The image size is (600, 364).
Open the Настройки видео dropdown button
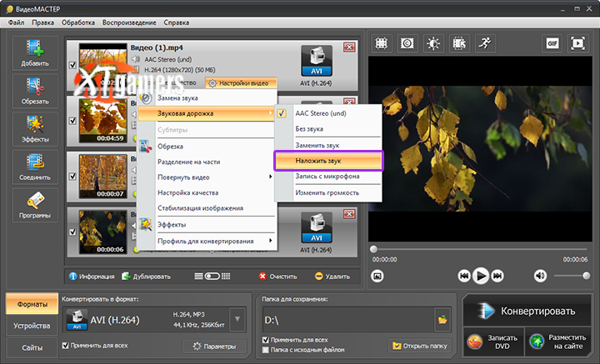tap(240, 83)
